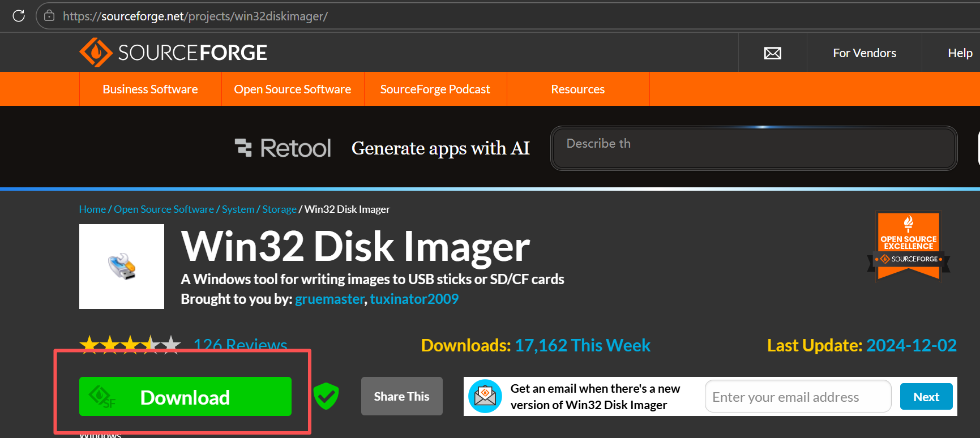Image resolution: width=980 pixels, height=438 pixels.
Task: Open the Win32 Disk Imager title heading
Action: pyautogui.click(x=356, y=247)
